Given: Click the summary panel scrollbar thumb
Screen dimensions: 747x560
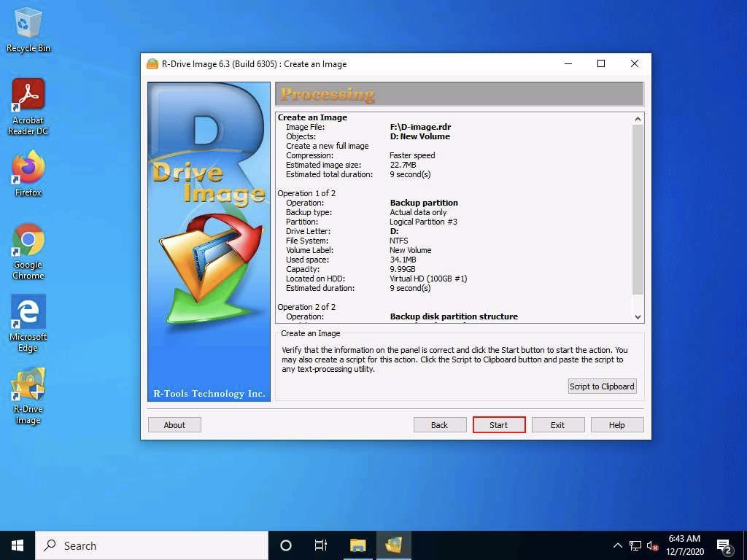Looking at the screenshot, I should click(638, 209).
